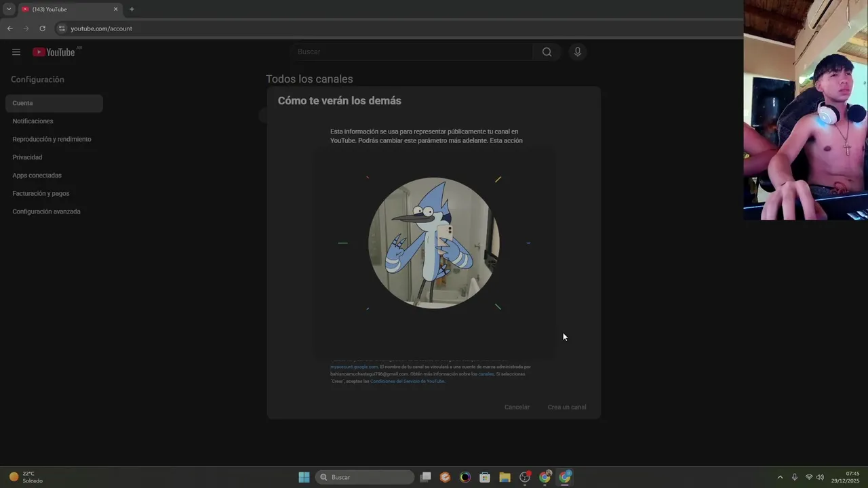Open Wi-Fi network tray icon
Image resolution: width=868 pixels, height=488 pixels.
click(x=809, y=477)
